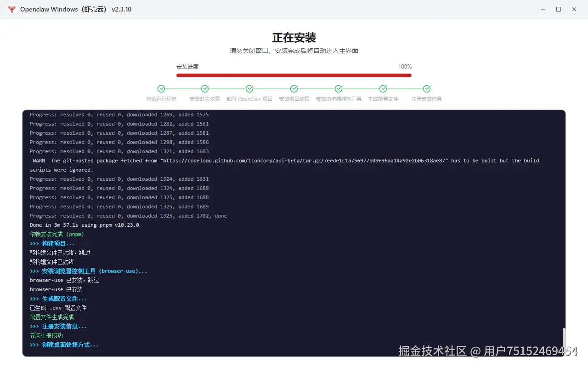Viewport: 588px width, 368px height.
Task: Click the window title 'Openclaw Windows（虾壳云）v2.3.10'
Action: (x=76, y=9)
